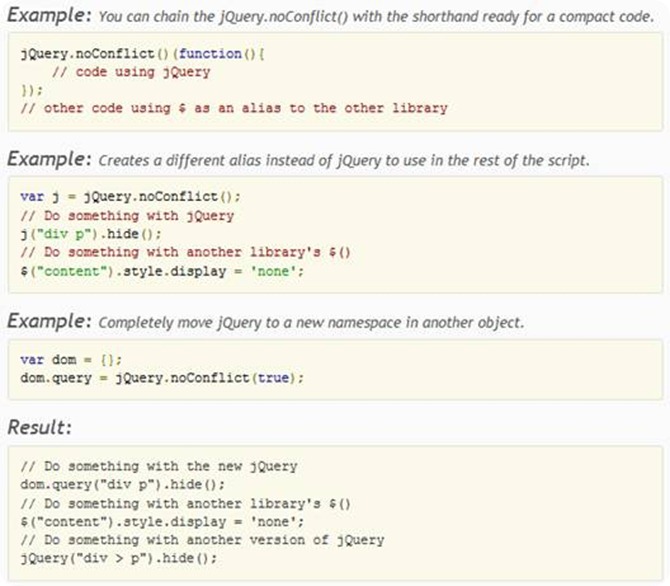Click code line 'var dom = {};'
Viewport: 670px width, 586px height.
coord(71,359)
